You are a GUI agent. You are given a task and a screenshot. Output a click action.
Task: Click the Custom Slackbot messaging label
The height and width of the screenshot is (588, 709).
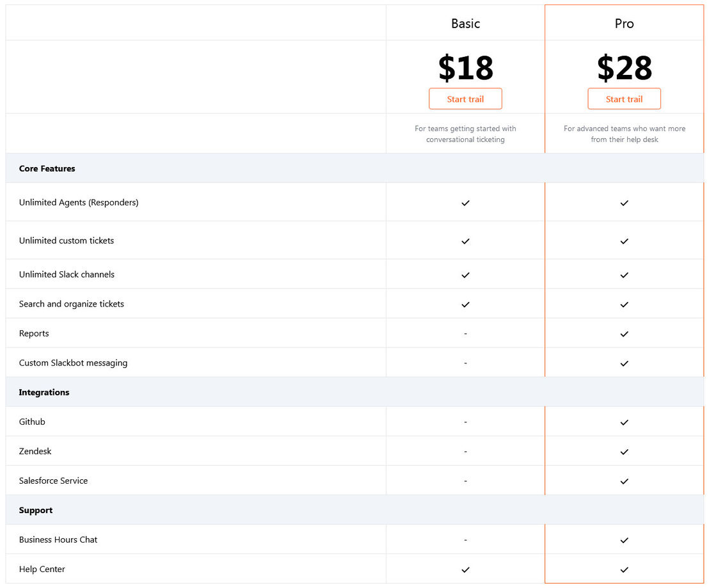(73, 363)
